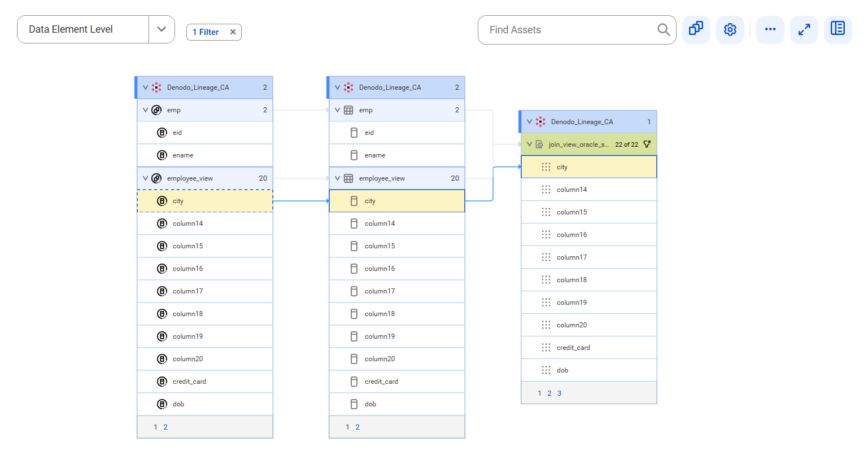Click the join_view_oracle_s... view icon

[539, 144]
